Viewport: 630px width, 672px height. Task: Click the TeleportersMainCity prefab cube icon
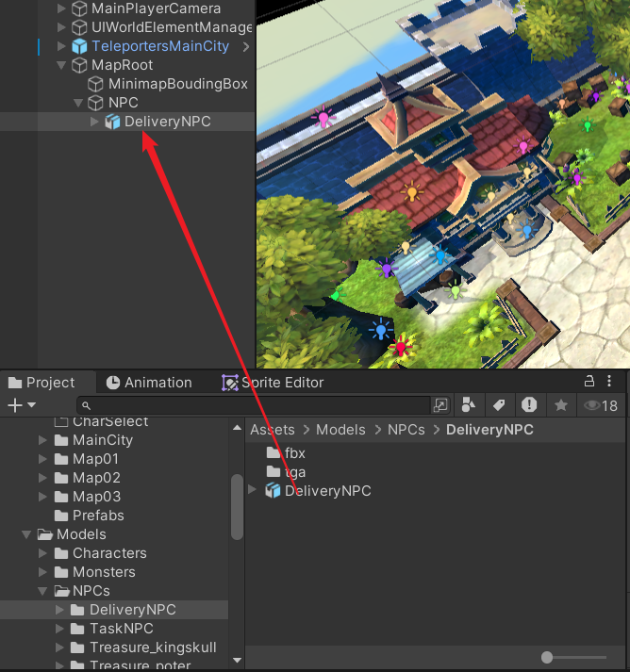pyautogui.click(x=79, y=46)
